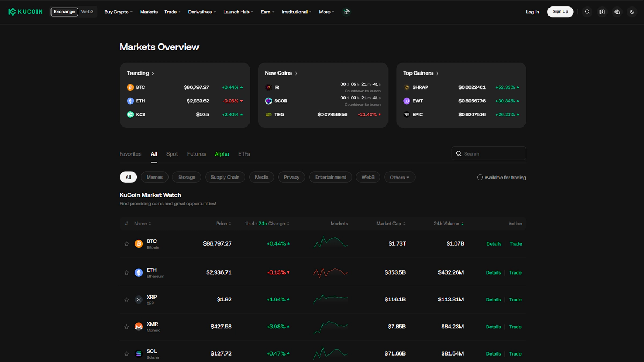Viewport: 644px width, 362px height.
Task: Click the KuCoin logo in header
Action: click(27, 12)
